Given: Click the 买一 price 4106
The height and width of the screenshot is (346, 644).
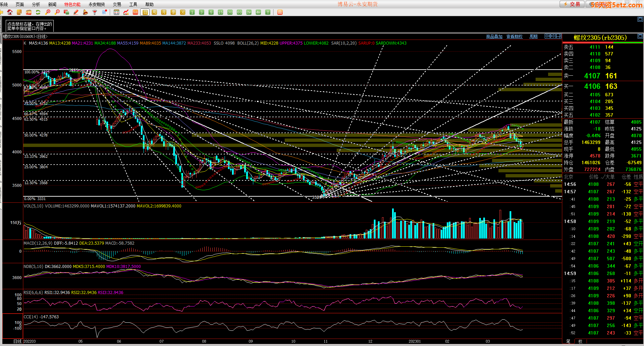Looking at the screenshot, I should click(592, 86).
